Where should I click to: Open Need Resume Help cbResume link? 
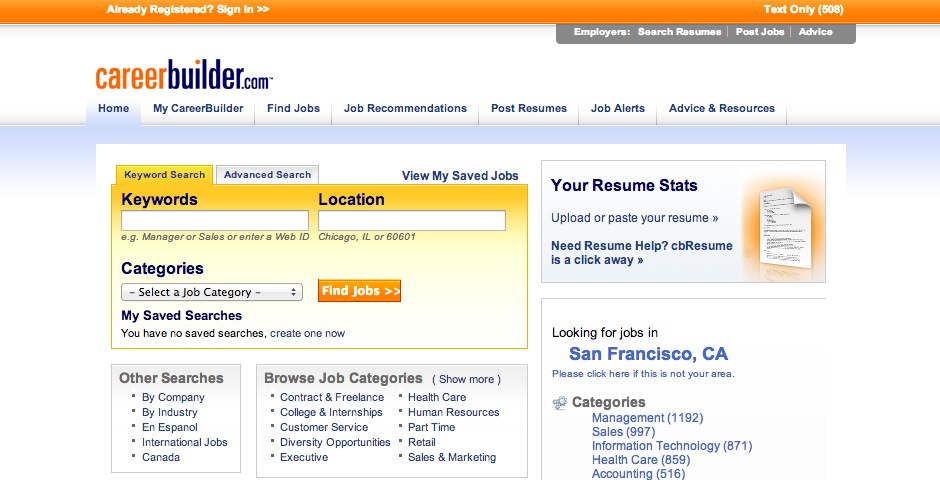click(641, 253)
